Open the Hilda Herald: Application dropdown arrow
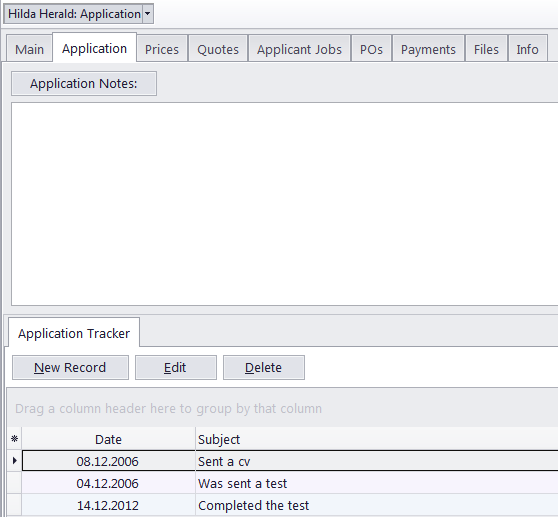The image size is (558, 517). pos(148,14)
